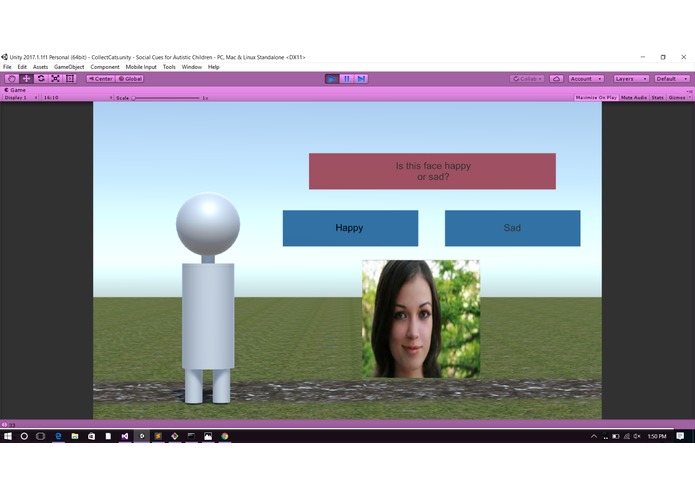Select the Game view tab
695x494 pixels.
pos(15,90)
